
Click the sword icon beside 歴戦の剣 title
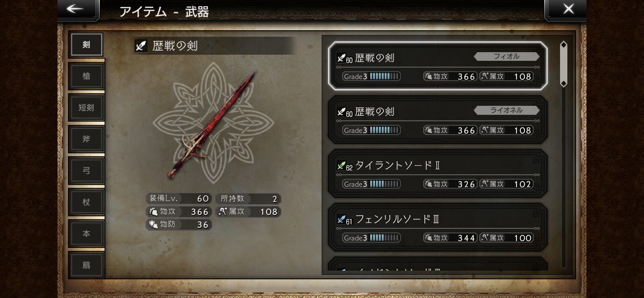(141, 46)
